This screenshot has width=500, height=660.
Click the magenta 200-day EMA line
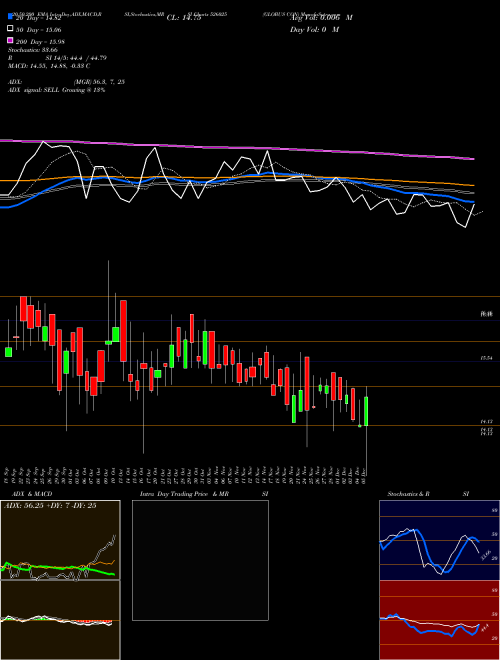(237, 148)
